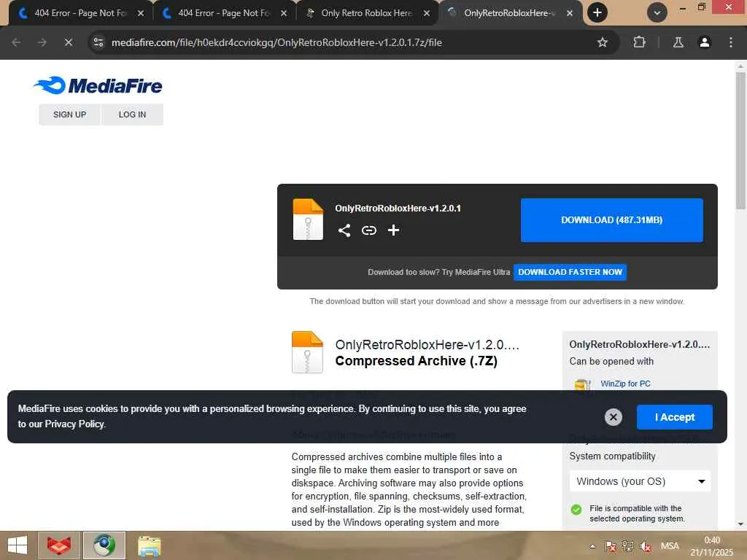Image resolution: width=747 pixels, height=560 pixels.
Task: Open the browser extensions puzzle icon
Action: coord(639,42)
